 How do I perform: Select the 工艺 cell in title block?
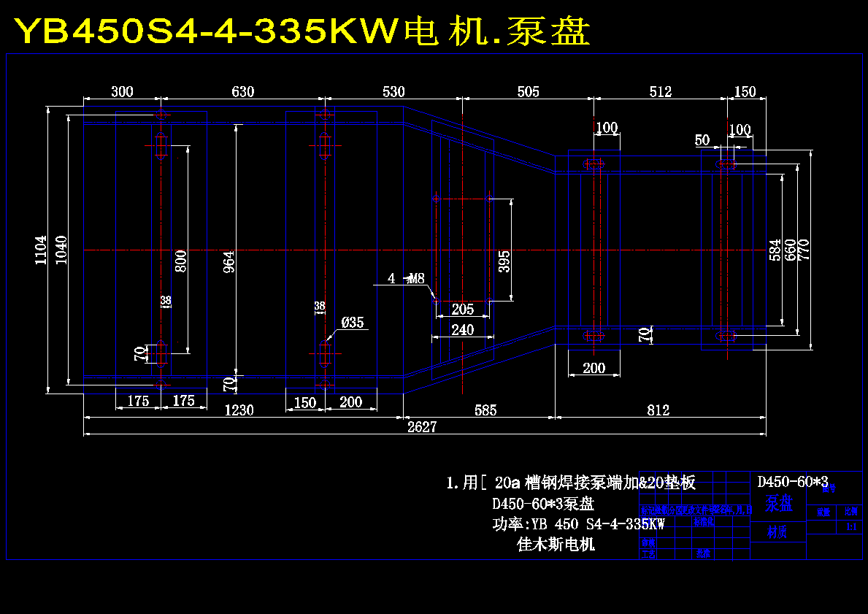tap(648, 553)
